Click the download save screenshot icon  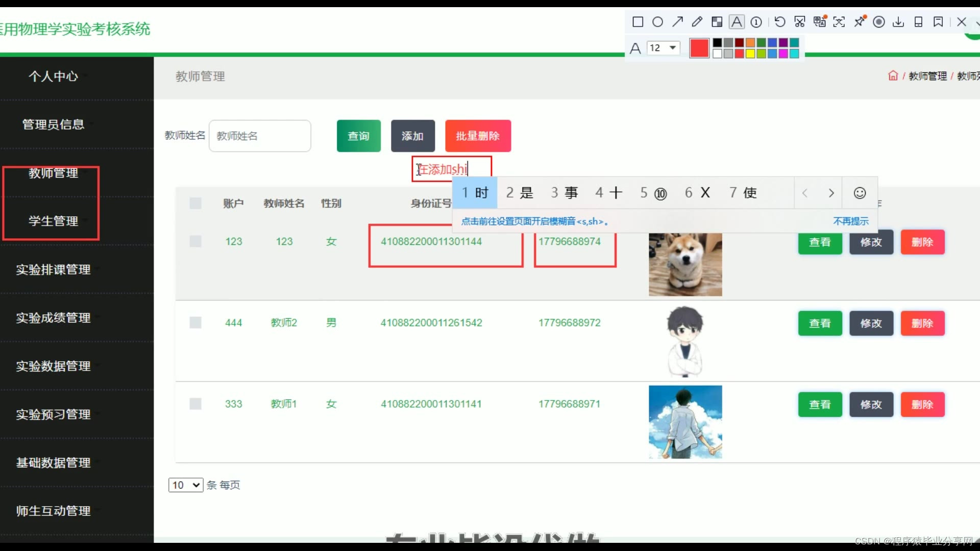tap(898, 22)
